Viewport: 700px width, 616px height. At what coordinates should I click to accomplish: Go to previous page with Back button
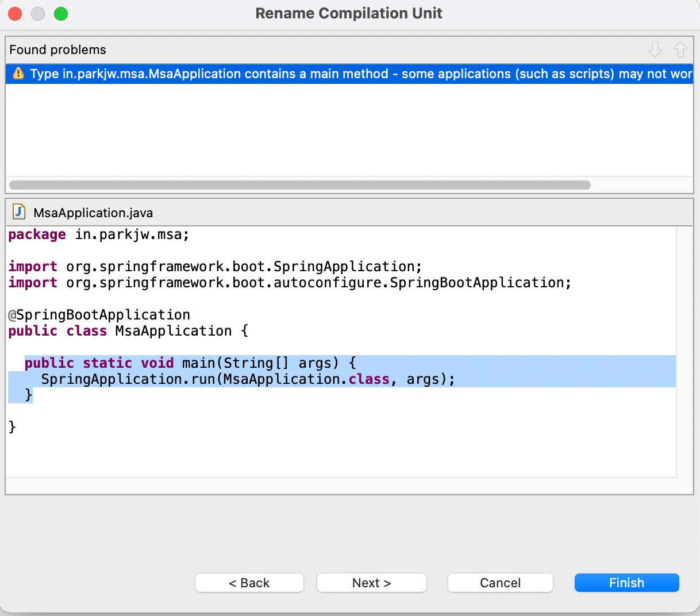point(249,583)
